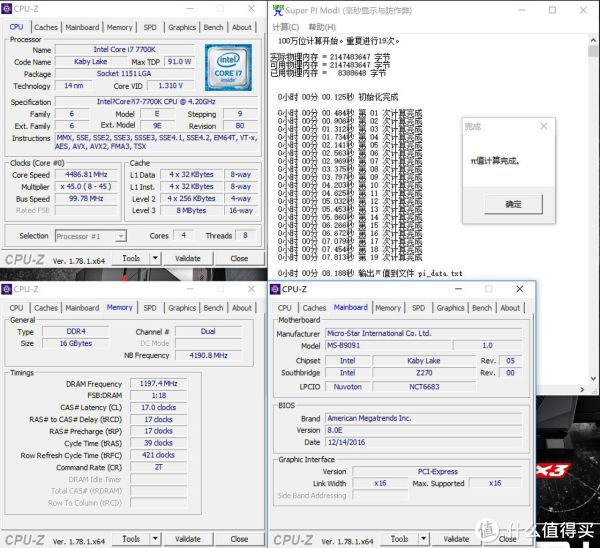Viewport: 600px width, 548px height.
Task: Open the 计算(C) menu in Super PI
Action: tap(285, 27)
